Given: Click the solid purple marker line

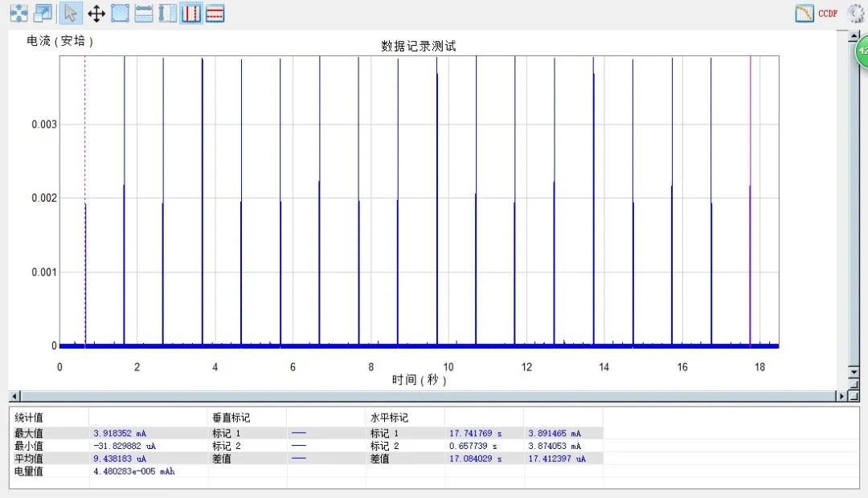Looking at the screenshot, I should [x=750, y=120].
